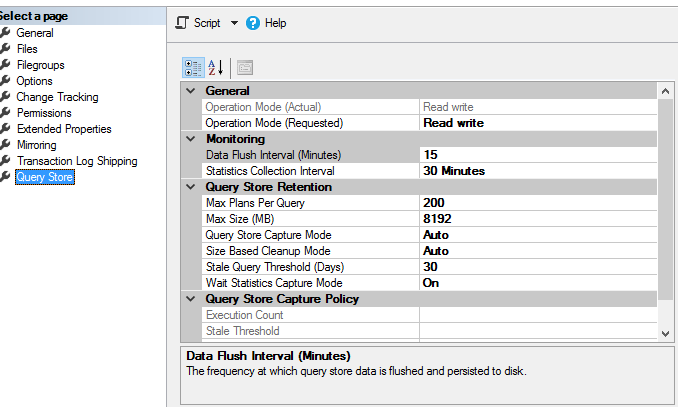Viewport: 678px width, 408px height.
Task: Click the Script toolbar icon
Action: [x=182, y=22]
